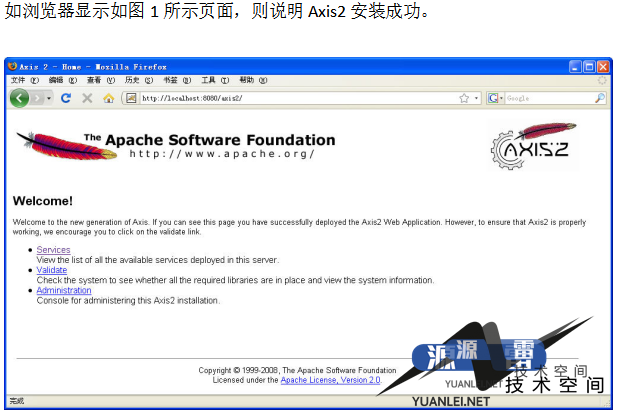The width and height of the screenshot is (618, 415).
Task: Click the Google search input box
Action: pos(549,98)
